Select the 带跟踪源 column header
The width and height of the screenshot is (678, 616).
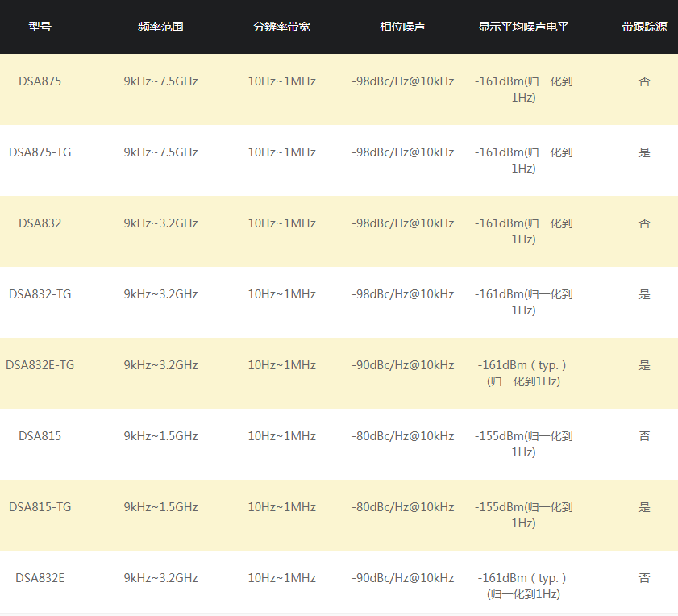(x=644, y=27)
